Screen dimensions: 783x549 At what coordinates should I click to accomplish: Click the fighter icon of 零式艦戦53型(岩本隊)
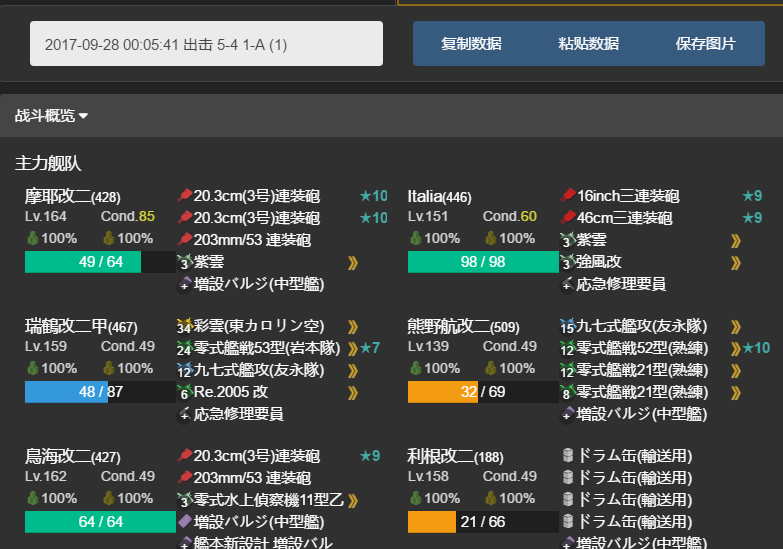(x=185, y=348)
